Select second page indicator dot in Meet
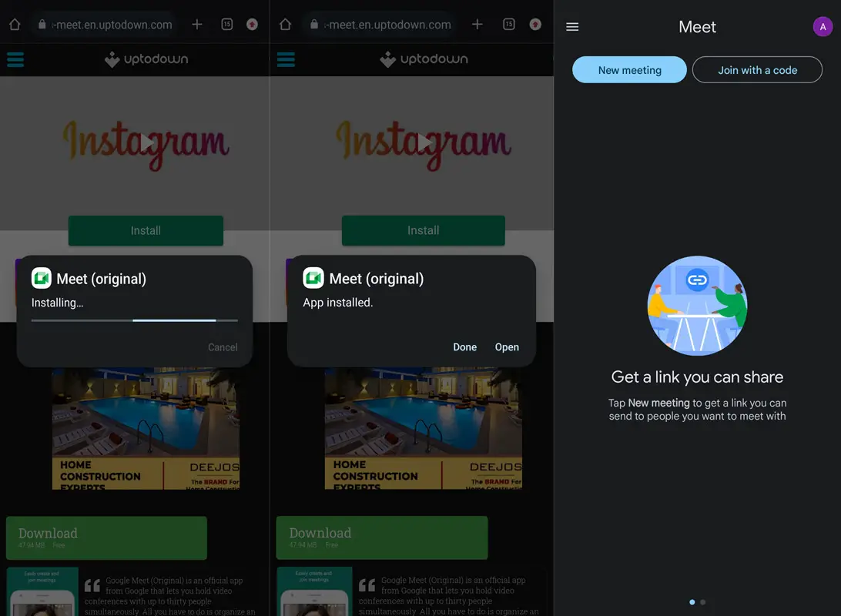841x616 pixels. (x=702, y=602)
